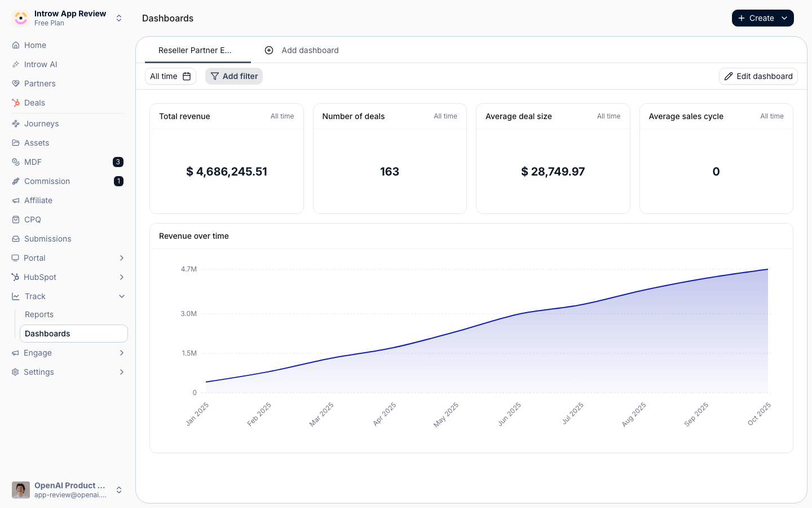
Task: Click the Submissions inbox icon
Action: click(x=16, y=239)
